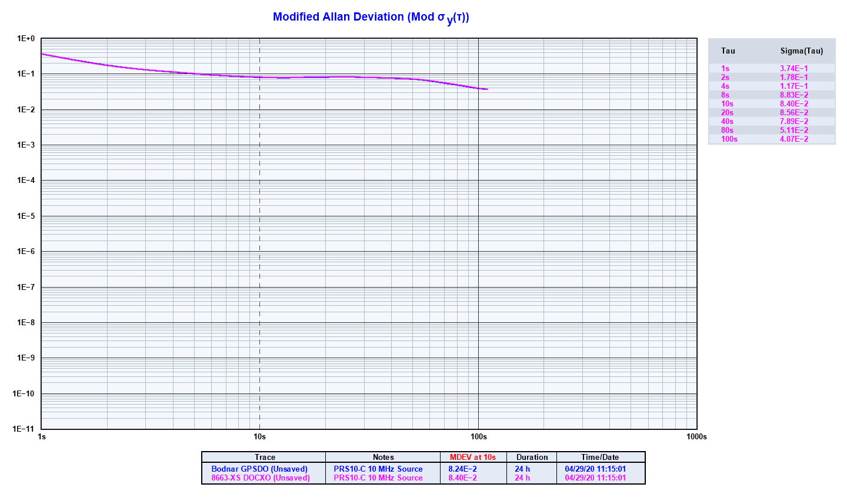Click the Bodnar row's 24 h duration
The height and width of the screenshot is (504, 847).
tap(522, 469)
